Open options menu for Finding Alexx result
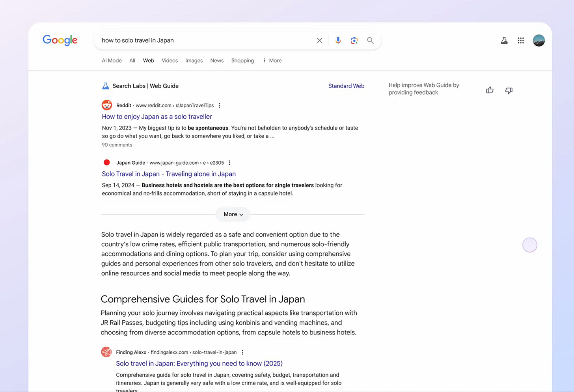This screenshot has width=574, height=392. pyautogui.click(x=242, y=352)
